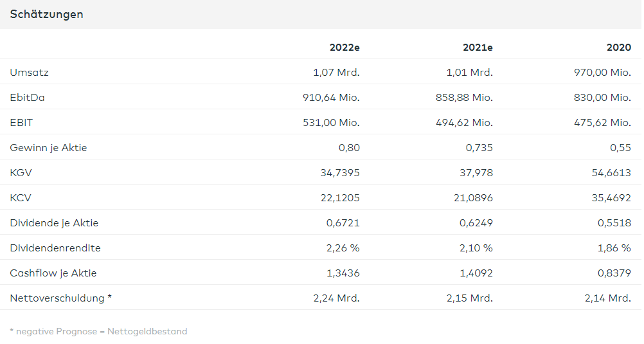This screenshot has height=344, width=644.
Task: Click the Umsatz row label
Action: pos(29,73)
